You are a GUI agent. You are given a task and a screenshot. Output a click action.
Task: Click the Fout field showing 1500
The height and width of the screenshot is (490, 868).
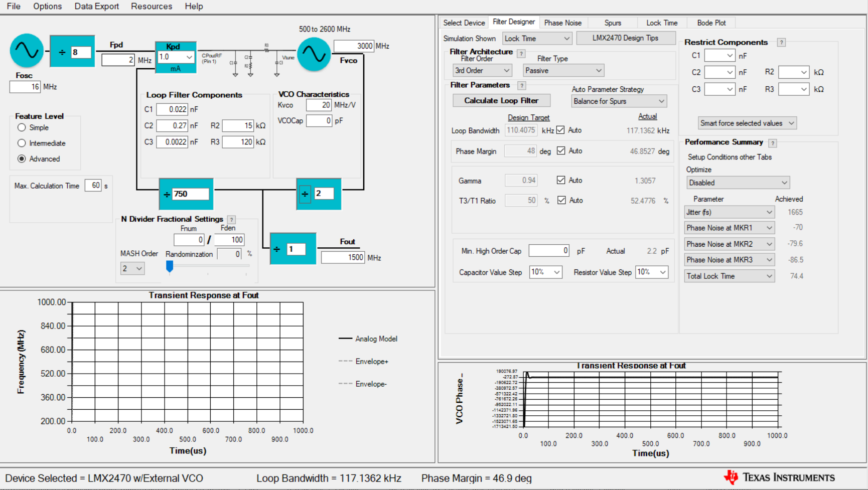(343, 257)
